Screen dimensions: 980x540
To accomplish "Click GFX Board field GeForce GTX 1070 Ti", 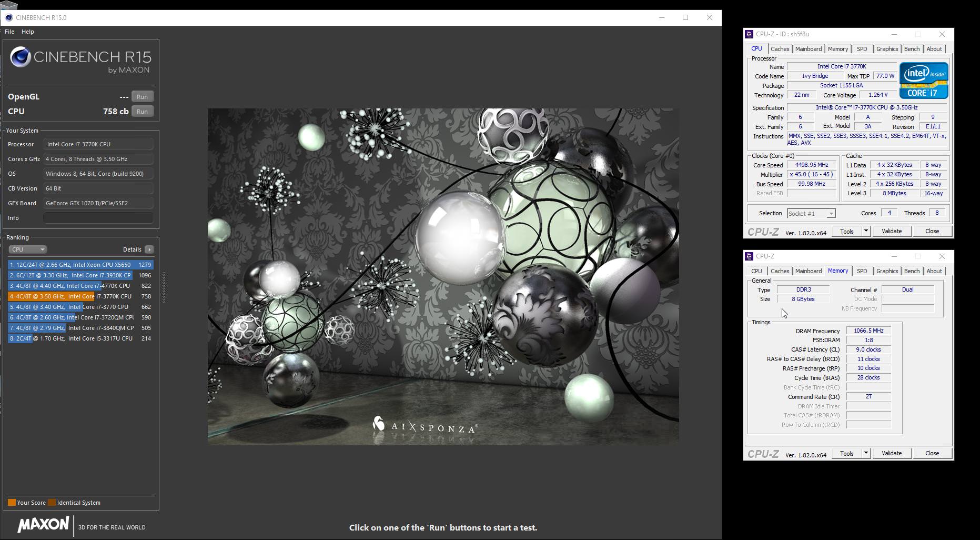I will (98, 203).
